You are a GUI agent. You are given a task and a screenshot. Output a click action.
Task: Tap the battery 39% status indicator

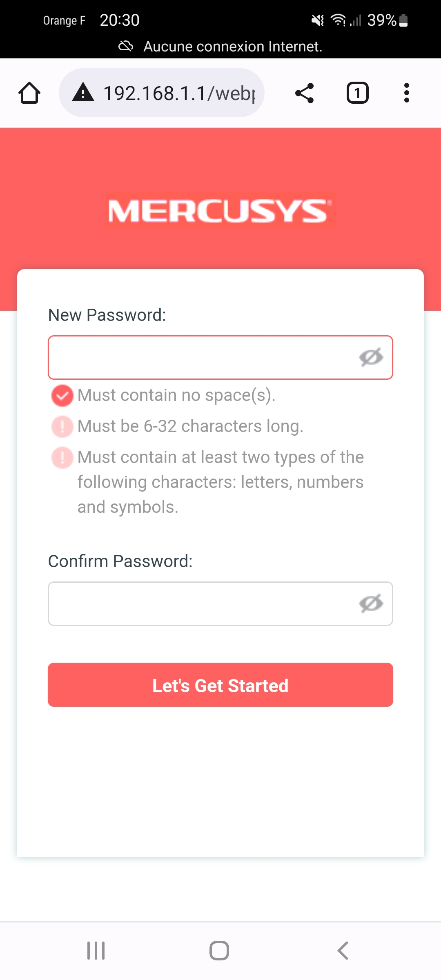point(387,20)
